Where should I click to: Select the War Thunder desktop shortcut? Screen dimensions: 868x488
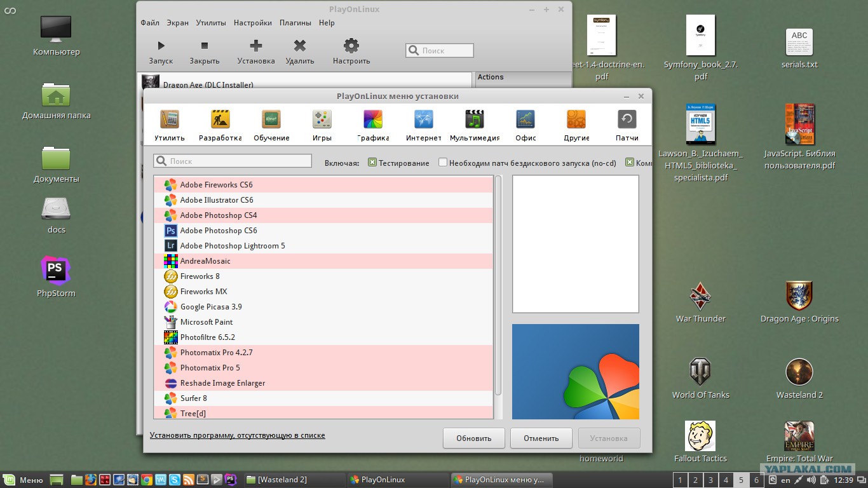point(700,302)
